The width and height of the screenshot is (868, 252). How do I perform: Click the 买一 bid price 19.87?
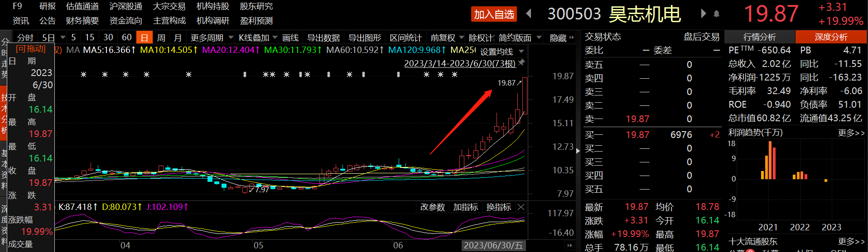pyautogui.click(x=637, y=134)
